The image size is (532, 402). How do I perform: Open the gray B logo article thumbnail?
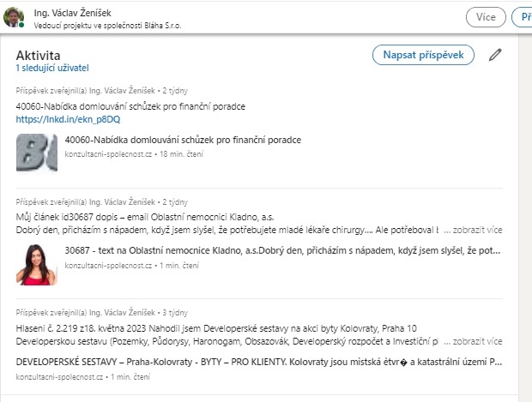37,153
